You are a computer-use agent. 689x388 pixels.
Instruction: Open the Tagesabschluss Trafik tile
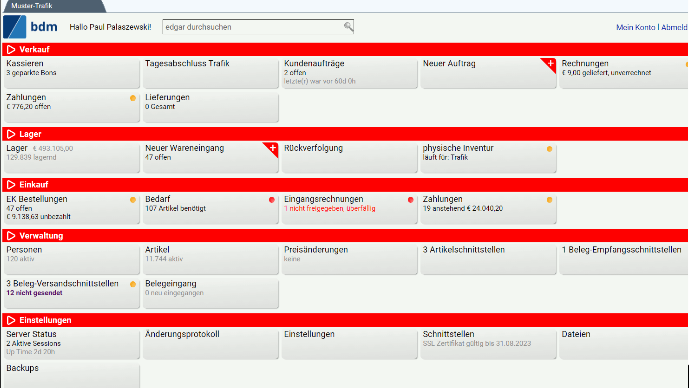point(210,73)
